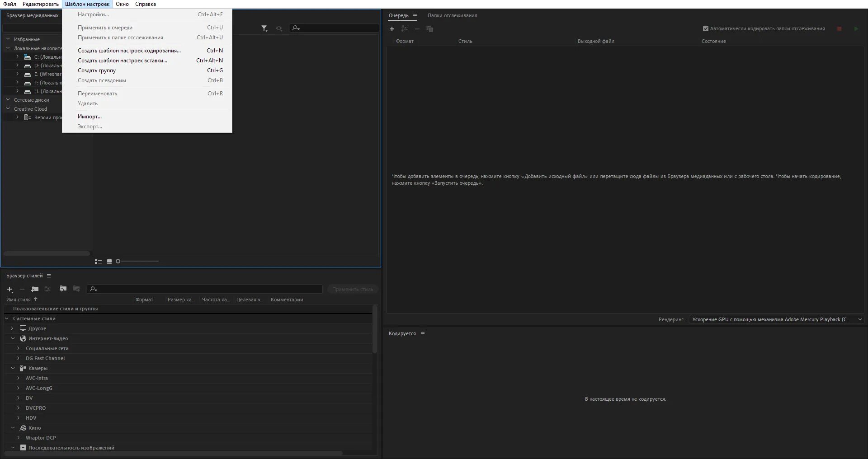
Task: Click the Последовательность изображений filmstrip icon
Action: tap(23, 448)
